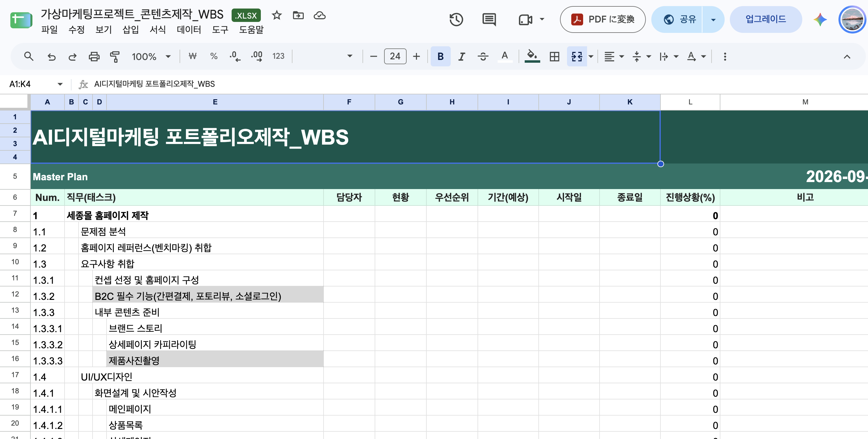Viewport: 868px width, 439px height.
Task: Open the text color picker
Action: coord(504,56)
